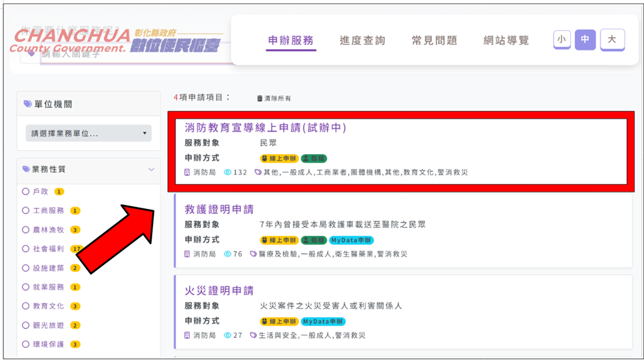644x362 pixels.
Task: Select the 戶政 radio option
Action: tap(26, 192)
